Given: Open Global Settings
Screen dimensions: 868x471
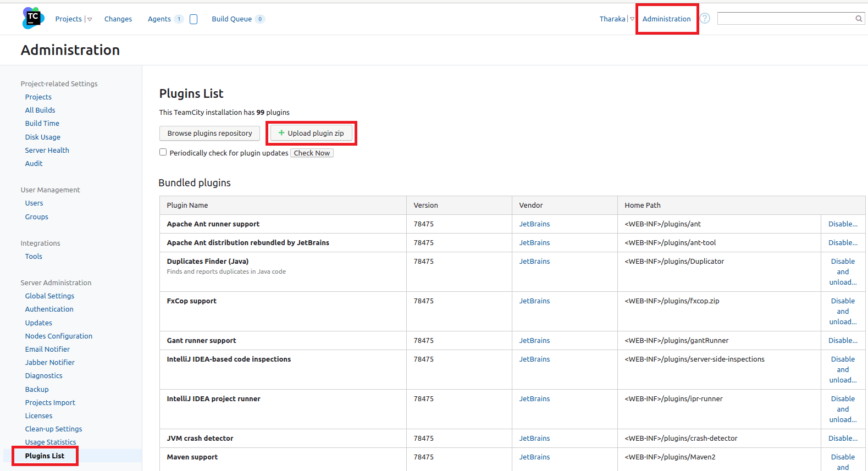Looking at the screenshot, I should (49, 296).
